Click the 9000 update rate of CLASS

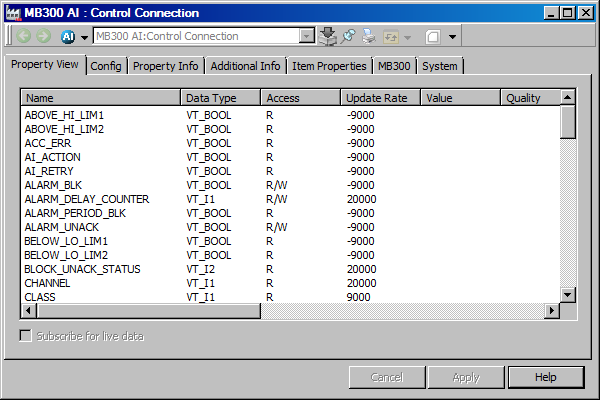click(x=358, y=297)
